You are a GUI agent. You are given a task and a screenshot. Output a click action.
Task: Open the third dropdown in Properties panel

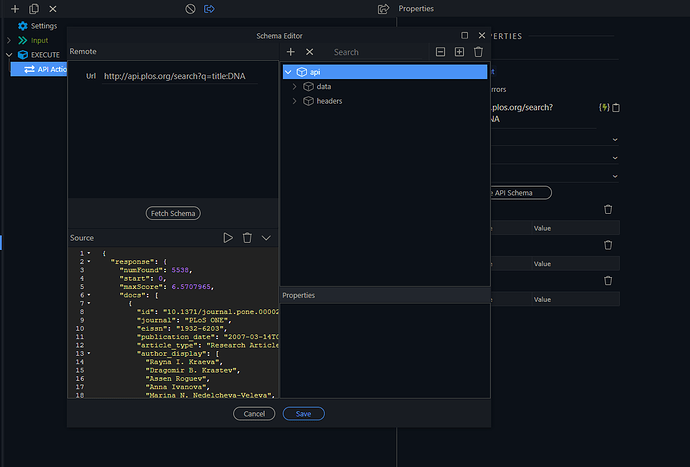[x=615, y=177]
